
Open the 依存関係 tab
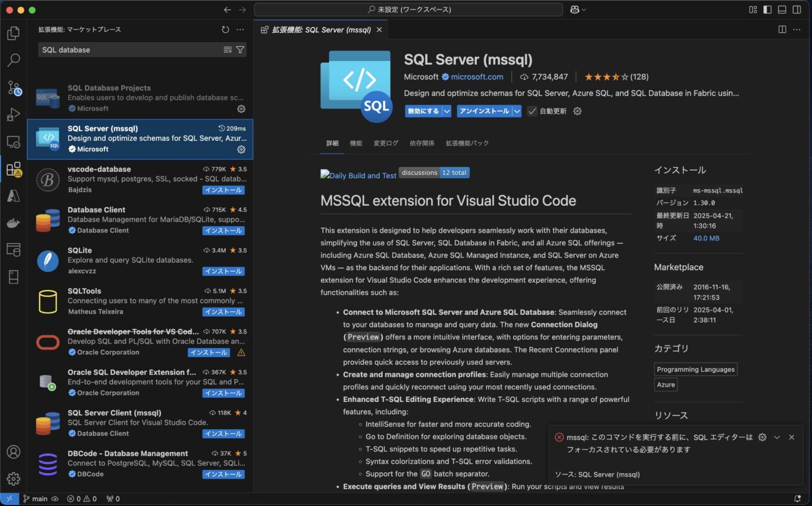pos(421,143)
